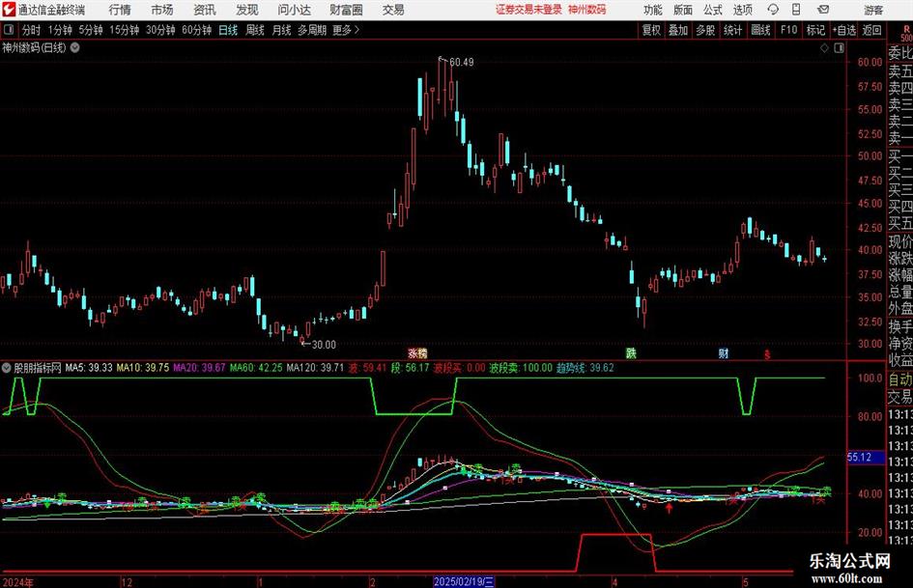This screenshot has height=588, width=913.
Task: Switch to 分时 period tab
Action: coord(31,30)
